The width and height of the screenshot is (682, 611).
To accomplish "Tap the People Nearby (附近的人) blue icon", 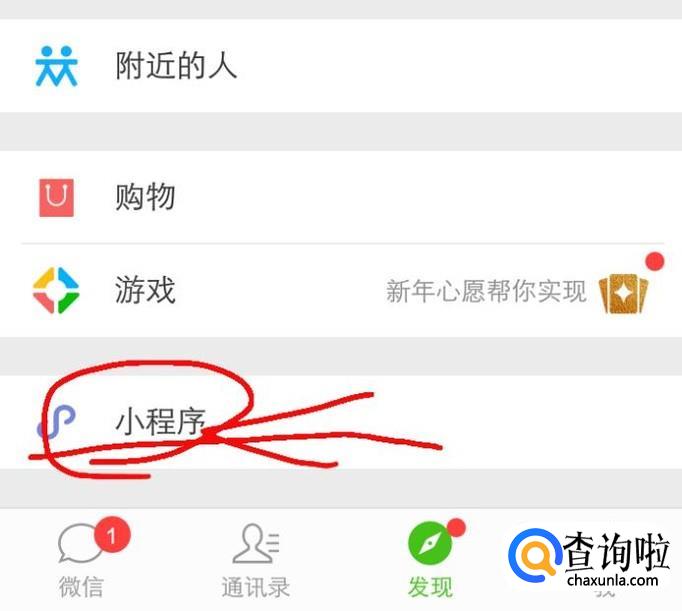I will pyautogui.click(x=57, y=66).
